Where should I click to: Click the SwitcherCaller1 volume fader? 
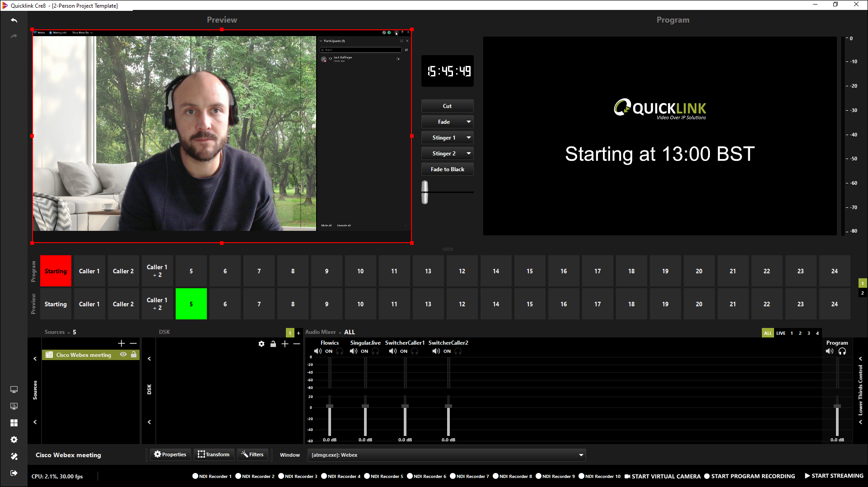405,406
